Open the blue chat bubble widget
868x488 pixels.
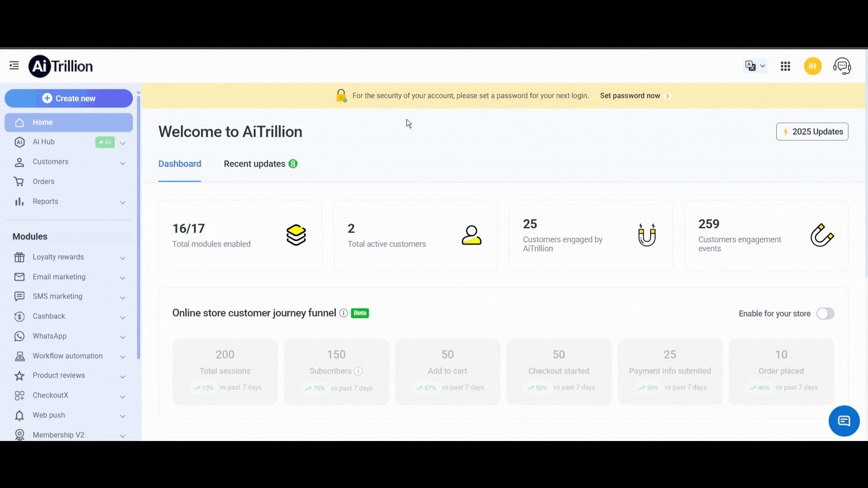coord(844,421)
